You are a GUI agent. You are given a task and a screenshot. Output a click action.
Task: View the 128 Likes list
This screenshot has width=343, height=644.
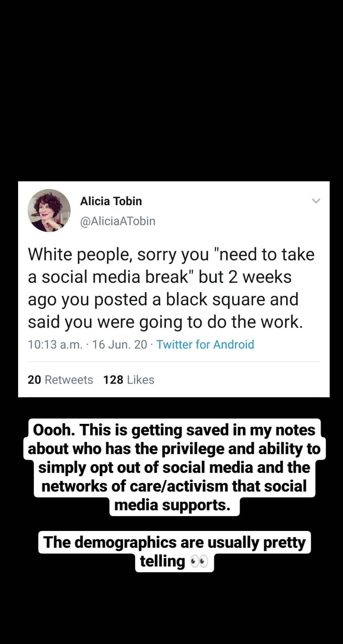click(x=129, y=380)
